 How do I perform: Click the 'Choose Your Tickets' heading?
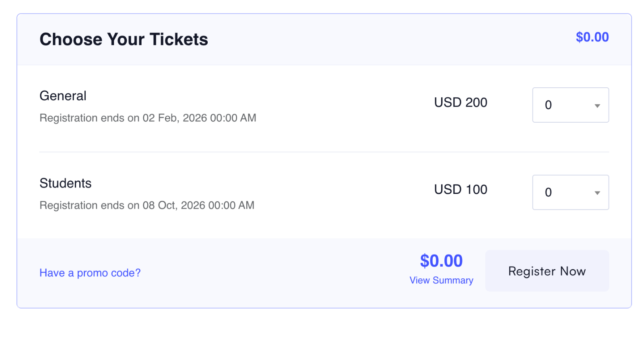pyautogui.click(x=124, y=39)
